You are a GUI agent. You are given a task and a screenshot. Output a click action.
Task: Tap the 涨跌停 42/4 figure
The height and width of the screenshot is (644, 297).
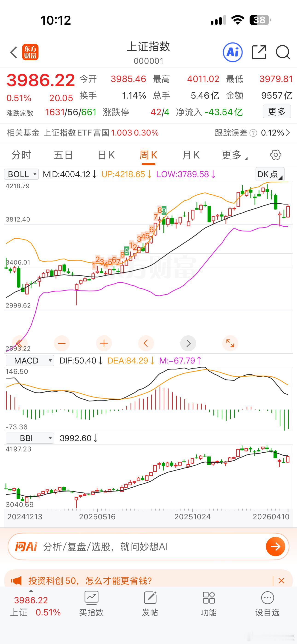click(160, 112)
